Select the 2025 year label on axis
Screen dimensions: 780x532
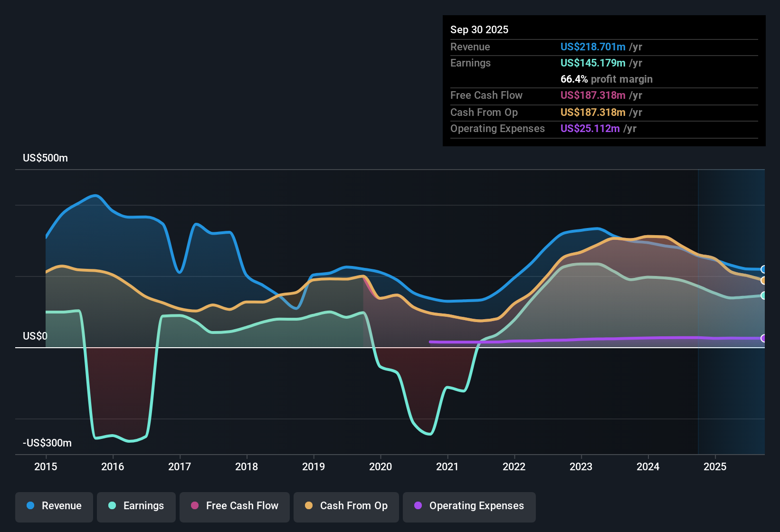(x=715, y=467)
